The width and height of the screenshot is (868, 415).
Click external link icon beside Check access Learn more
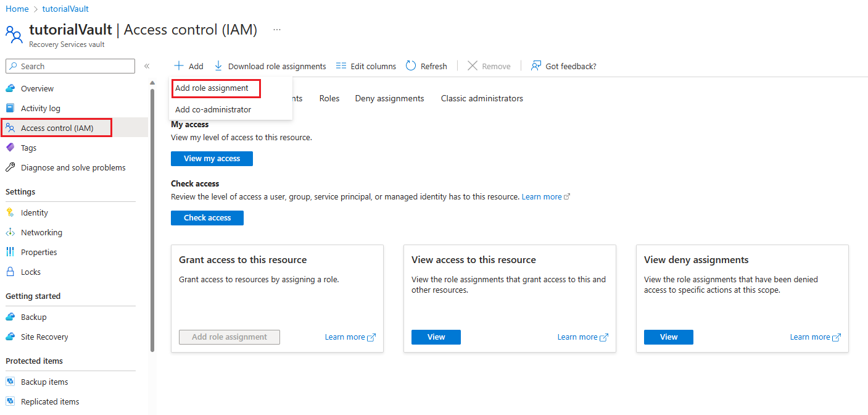click(567, 197)
